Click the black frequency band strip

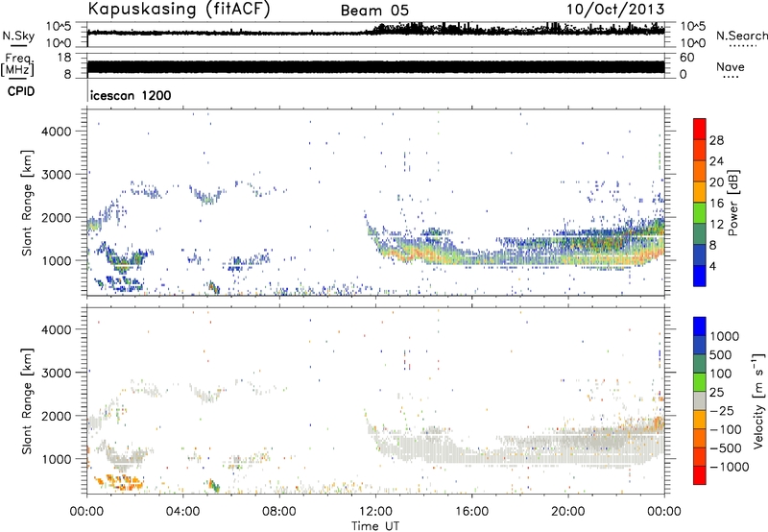point(375,67)
